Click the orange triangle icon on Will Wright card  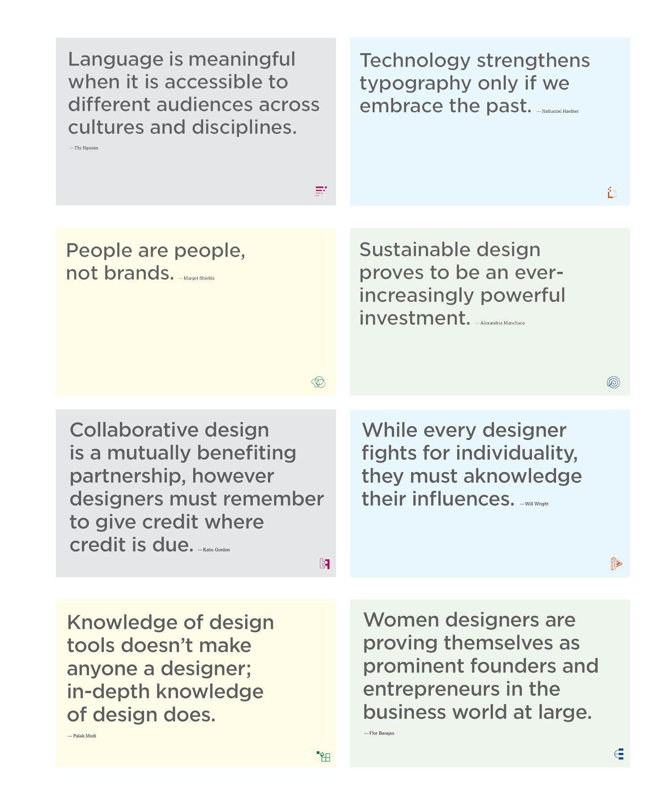pyautogui.click(x=616, y=563)
